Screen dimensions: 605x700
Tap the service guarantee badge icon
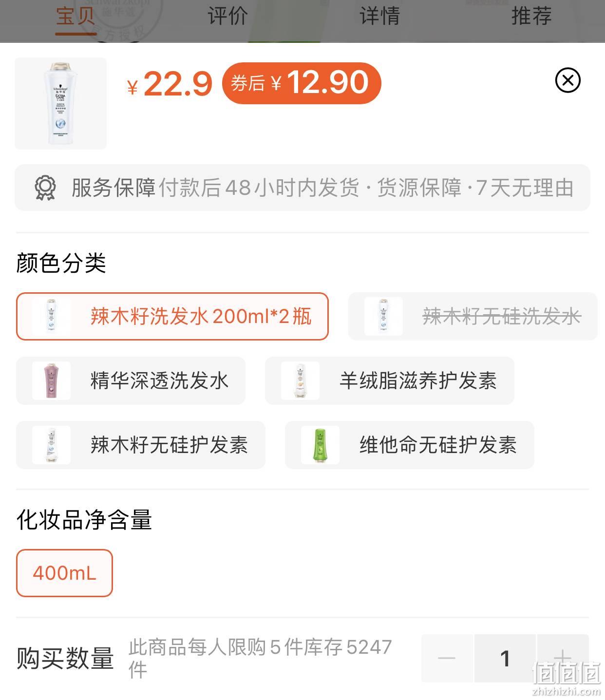tap(45, 188)
